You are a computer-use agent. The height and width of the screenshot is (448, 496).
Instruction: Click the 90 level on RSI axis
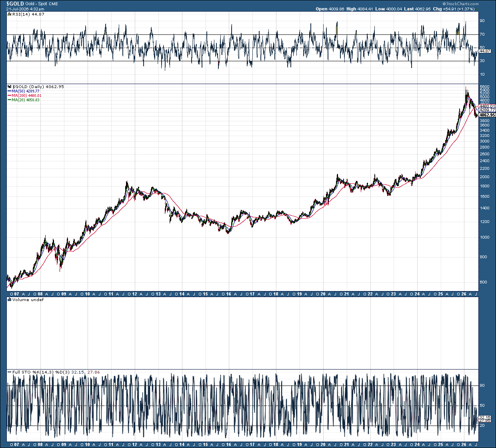coord(482,21)
